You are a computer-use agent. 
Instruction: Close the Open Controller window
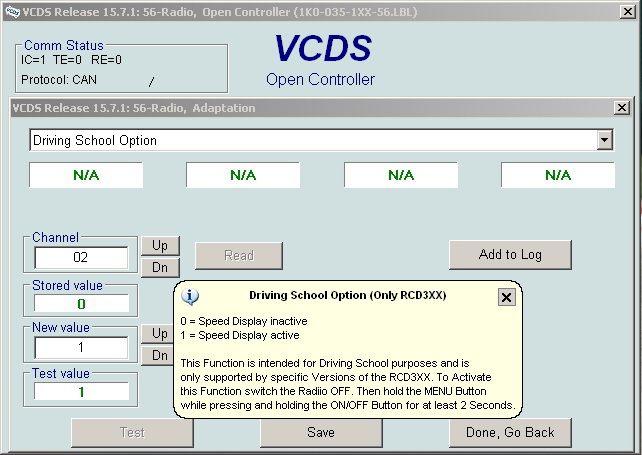(x=628, y=11)
